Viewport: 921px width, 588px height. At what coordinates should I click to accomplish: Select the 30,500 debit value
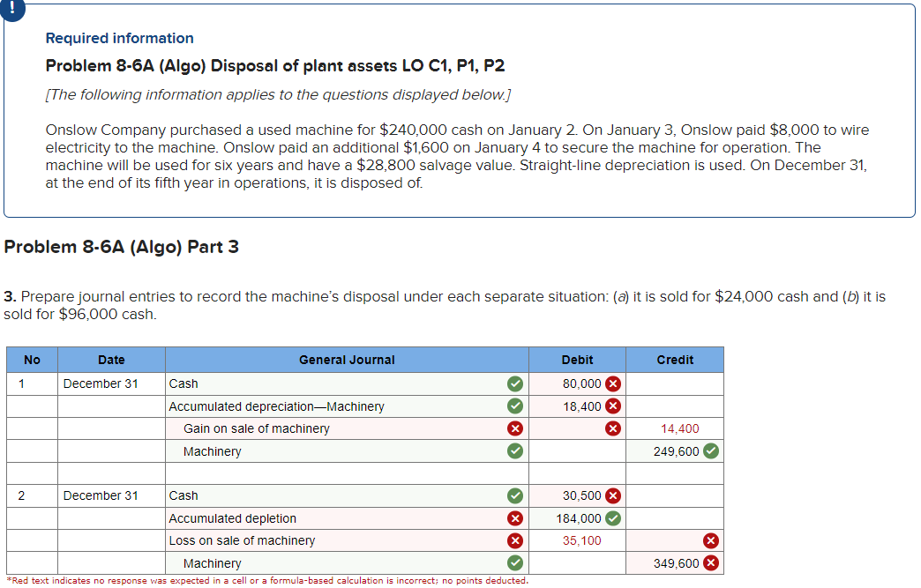point(581,495)
